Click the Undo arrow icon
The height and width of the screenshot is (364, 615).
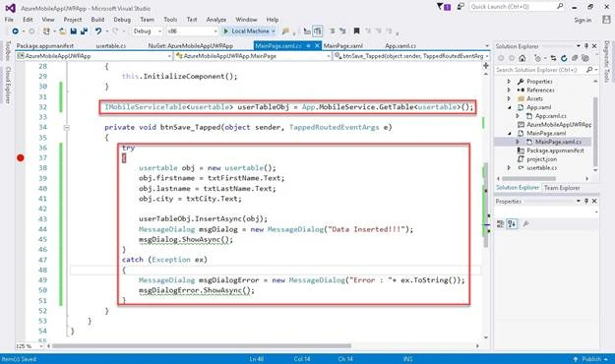pos(98,30)
